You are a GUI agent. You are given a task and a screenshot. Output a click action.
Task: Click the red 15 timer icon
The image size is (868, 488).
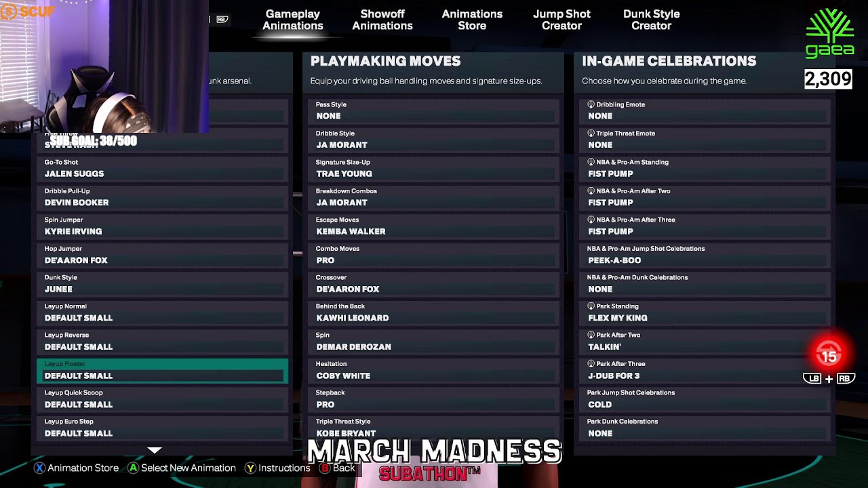pyautogui.click(x=829, y=354)
